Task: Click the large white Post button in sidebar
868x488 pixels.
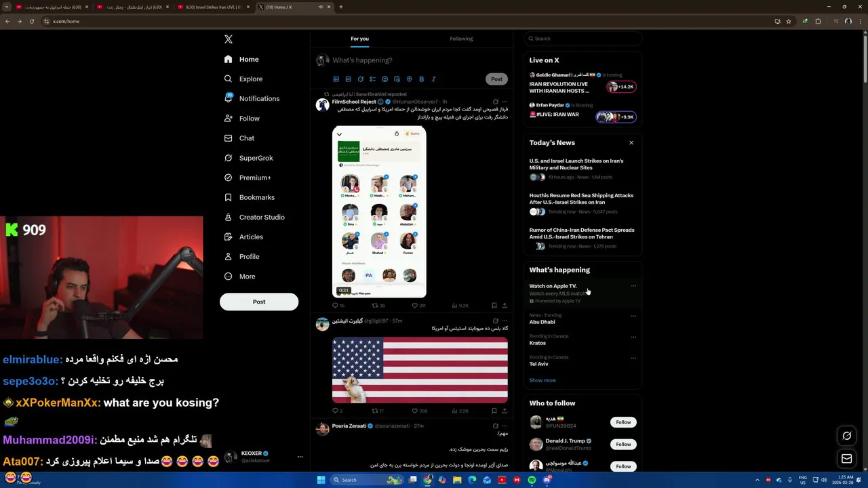Action: tap(259, 302)
